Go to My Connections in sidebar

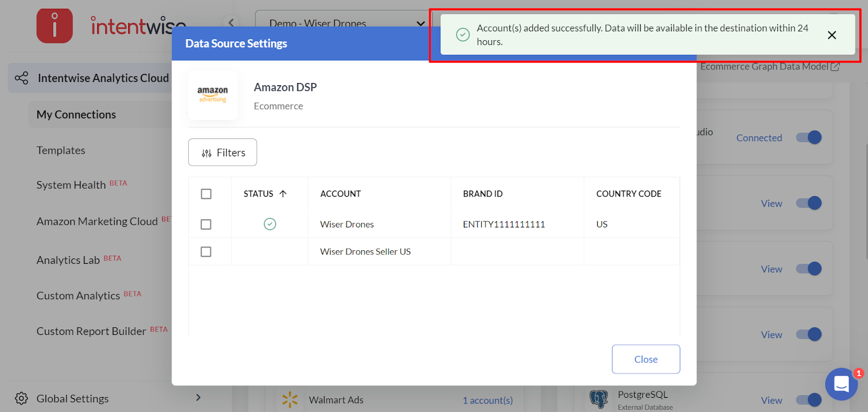click(x=76, y=115)
